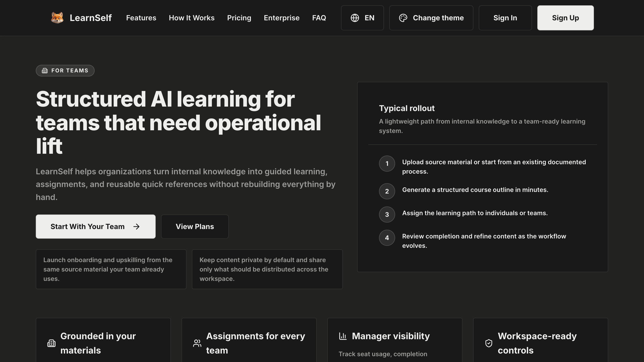Click the 'Launch onboarding and upskilling' card
The width and height of the screenshot is (644, 362).
(x=111, y=269)
